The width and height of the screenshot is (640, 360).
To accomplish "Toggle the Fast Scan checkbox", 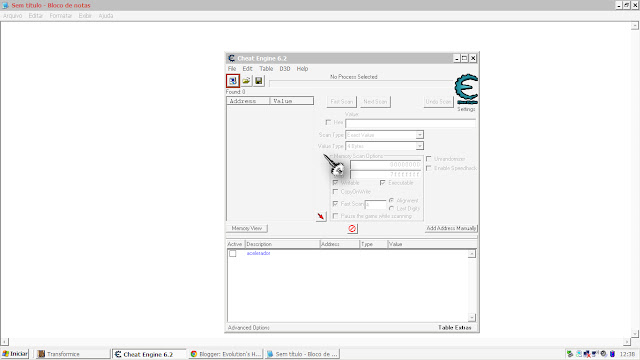I will point(336,204).
